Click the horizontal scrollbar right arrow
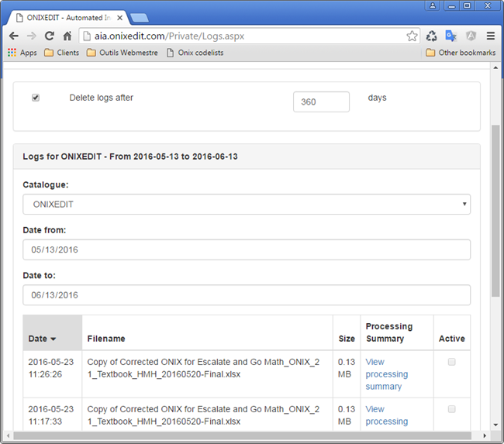The image size is (504, 444). click(x=485, y=435)
